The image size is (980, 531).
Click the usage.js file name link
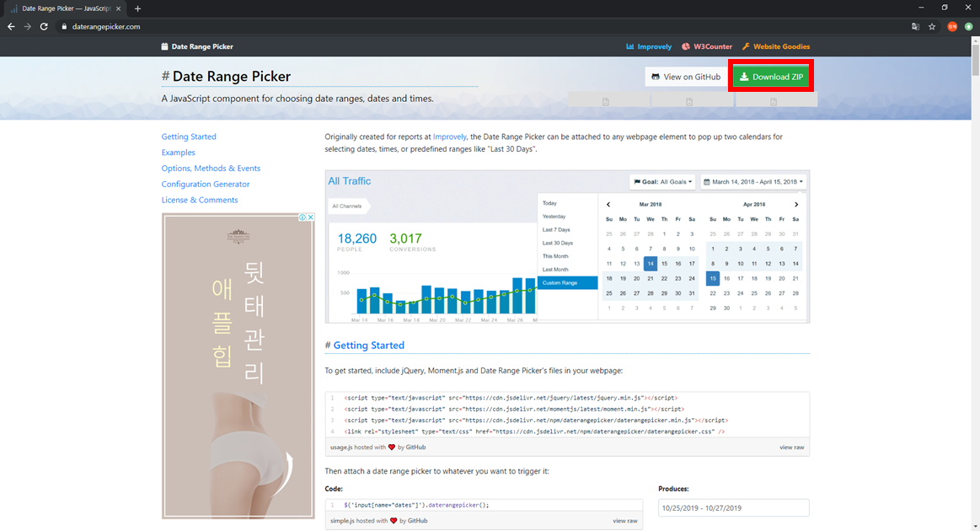(x=341, y=448)
